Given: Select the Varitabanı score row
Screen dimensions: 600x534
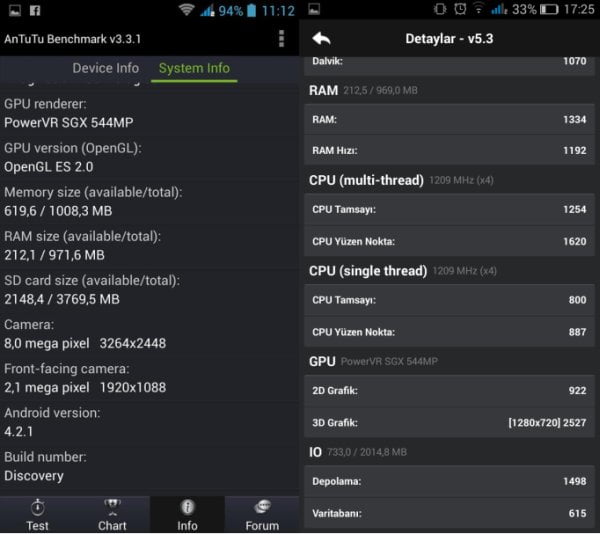Looking at the screenshot, I should click(x=449, y=513).
